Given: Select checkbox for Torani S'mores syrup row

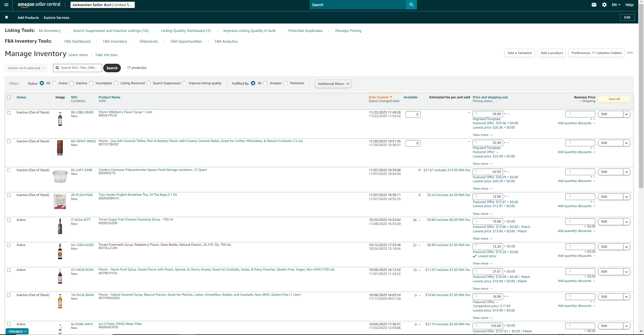Looking at the screenshot, I should (9, 220).
